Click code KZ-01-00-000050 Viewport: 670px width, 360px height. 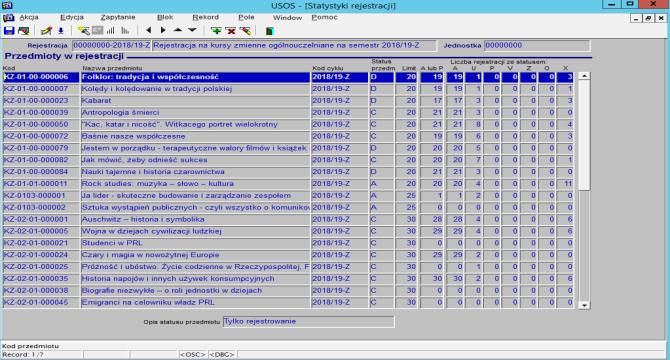coord(41,124)
